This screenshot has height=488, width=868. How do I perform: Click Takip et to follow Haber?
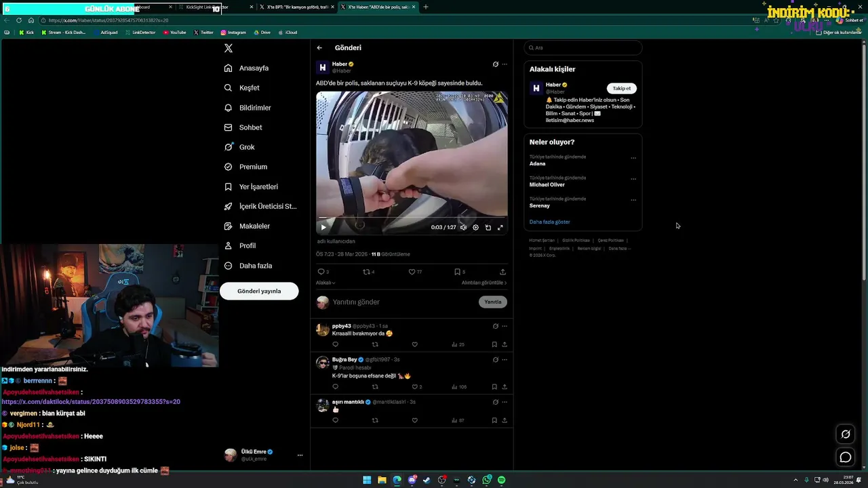pyautogui.click(x=622, y=88)
